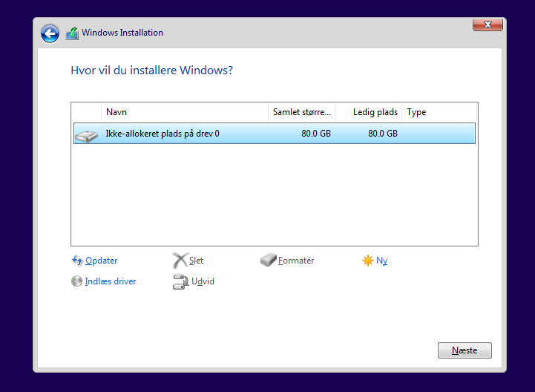Click the Udvid text link

(x=203, y=281)
